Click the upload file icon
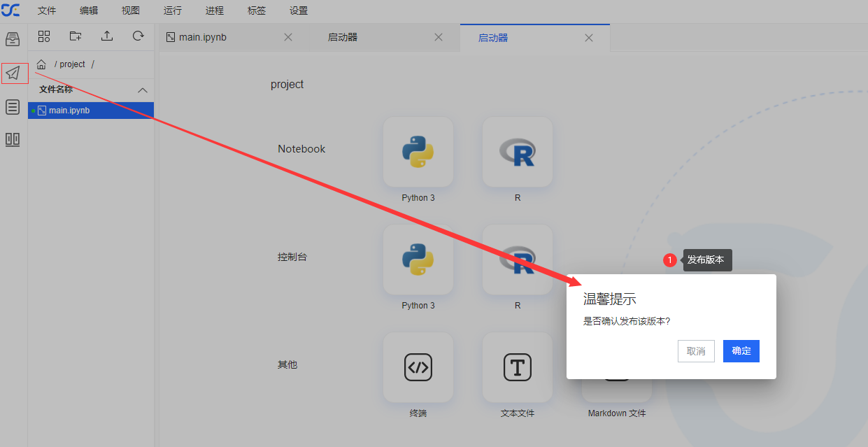The image size is (868, 447). [107, 36]
